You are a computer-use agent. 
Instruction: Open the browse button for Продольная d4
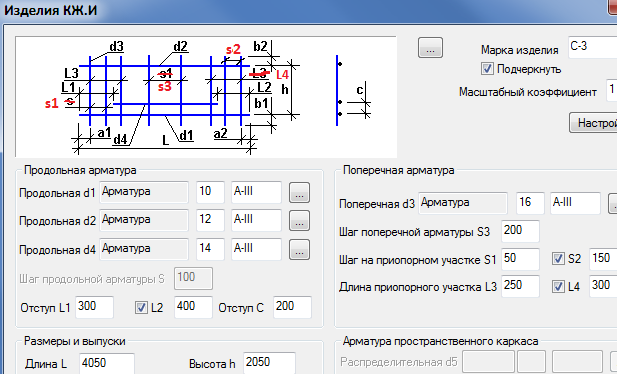pos(299,250)
